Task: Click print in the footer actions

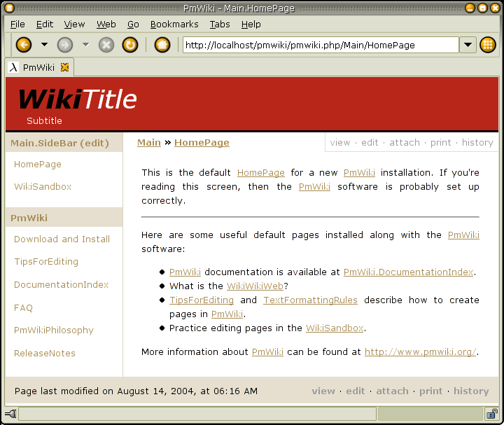Action: (430, 391)
